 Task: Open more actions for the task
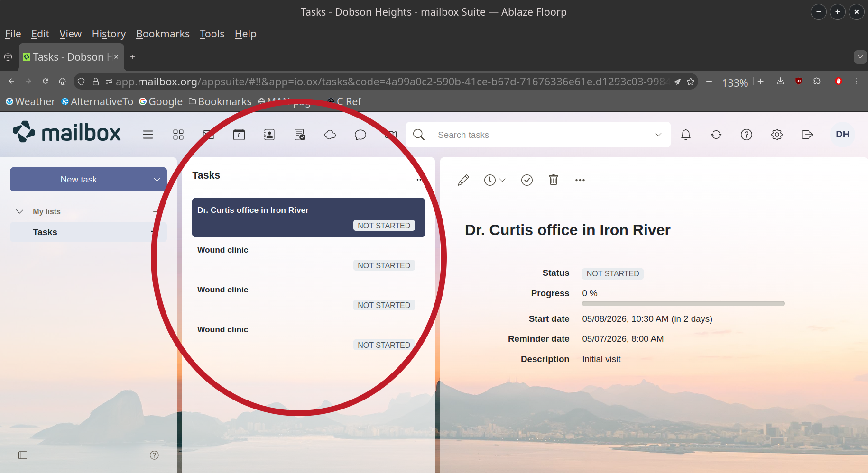point(580,180)
